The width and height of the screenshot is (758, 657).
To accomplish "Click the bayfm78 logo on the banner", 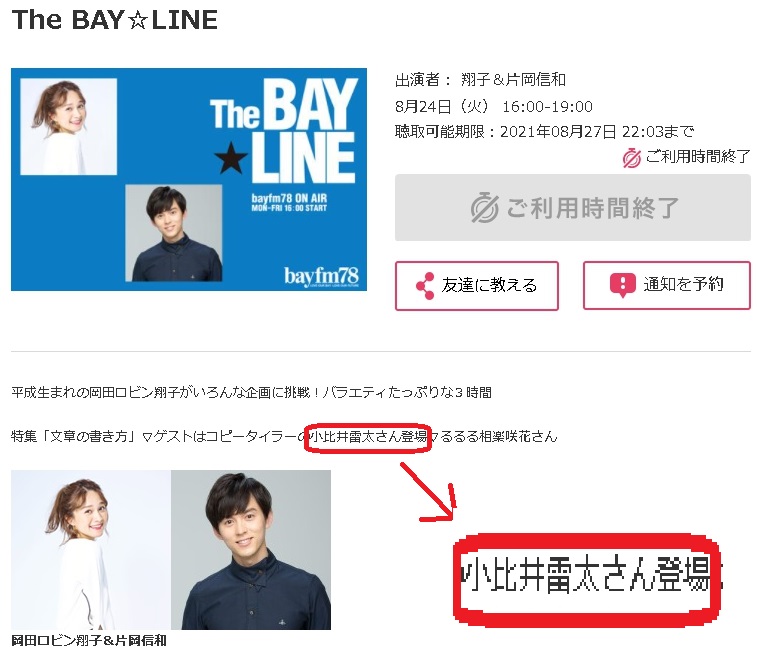I will pyautogui.click(x=321, y=276).
